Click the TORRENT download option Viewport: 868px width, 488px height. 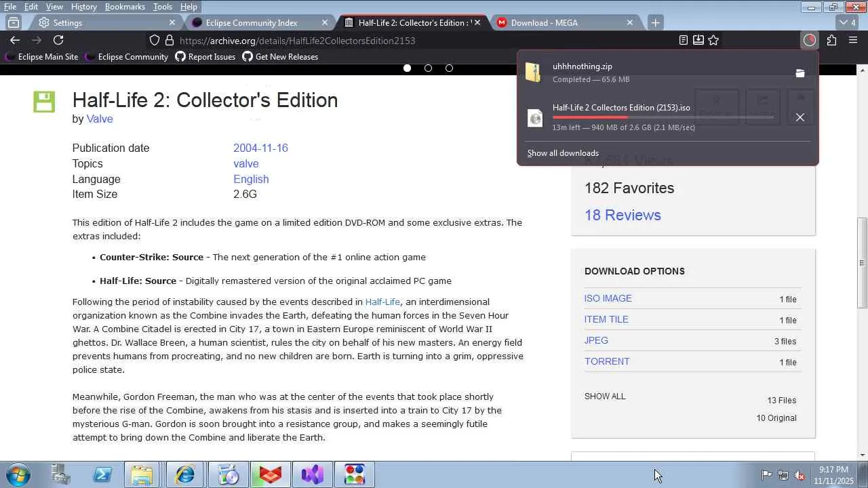pos(607,361)
